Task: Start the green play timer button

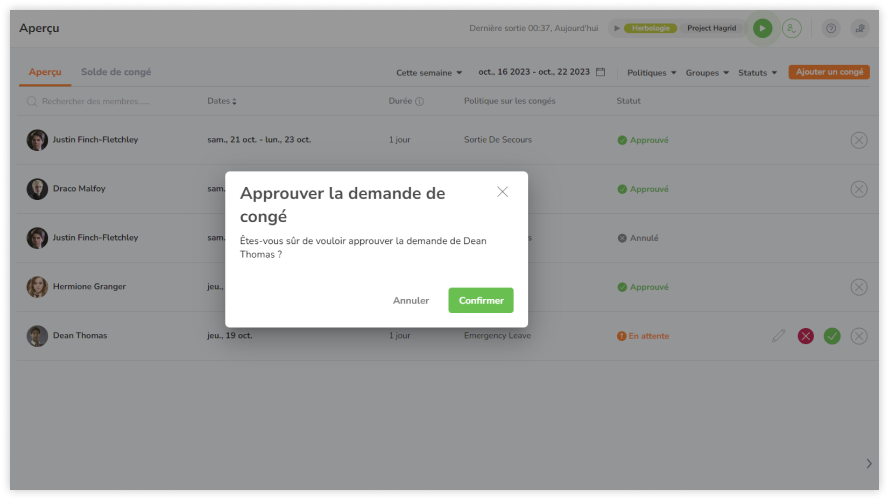Action: point(763,28)
